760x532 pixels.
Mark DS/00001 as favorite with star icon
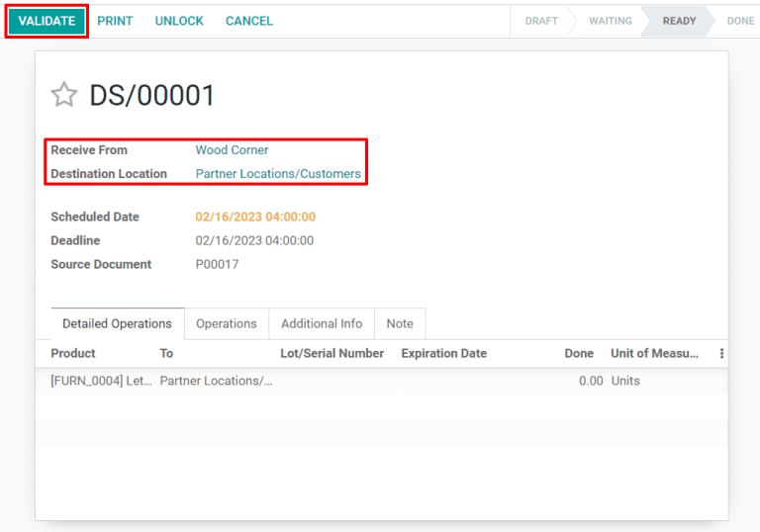pyautogui.click(x=64, y=95)
